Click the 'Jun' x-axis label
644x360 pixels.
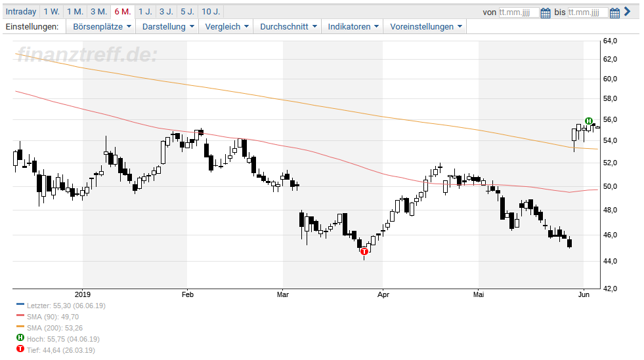(x=584, y=294)
